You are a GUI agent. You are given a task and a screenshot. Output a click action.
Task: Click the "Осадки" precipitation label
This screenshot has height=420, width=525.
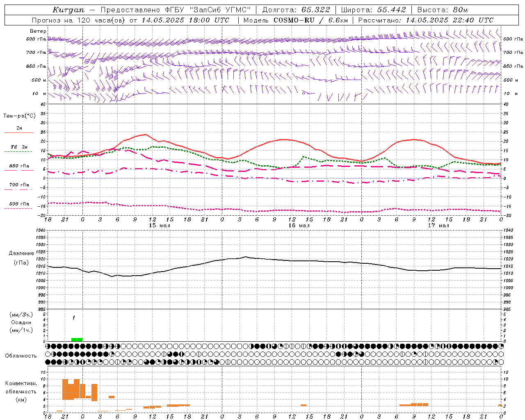21,323
